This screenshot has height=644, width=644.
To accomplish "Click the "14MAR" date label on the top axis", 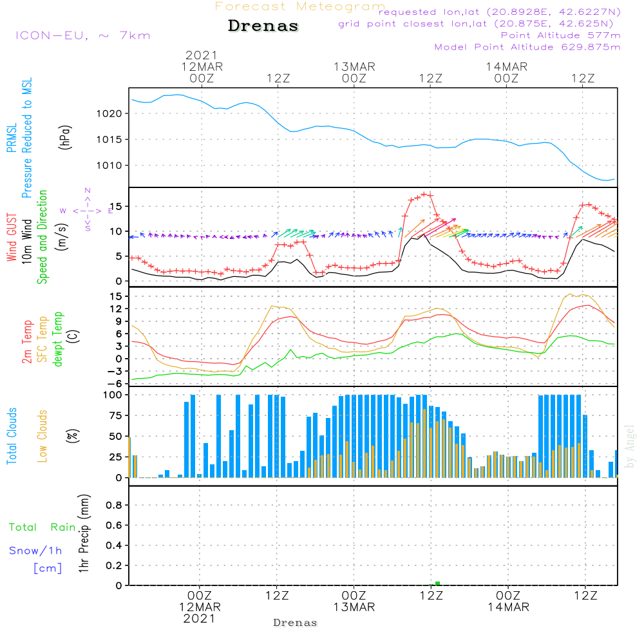I will 507,66.
